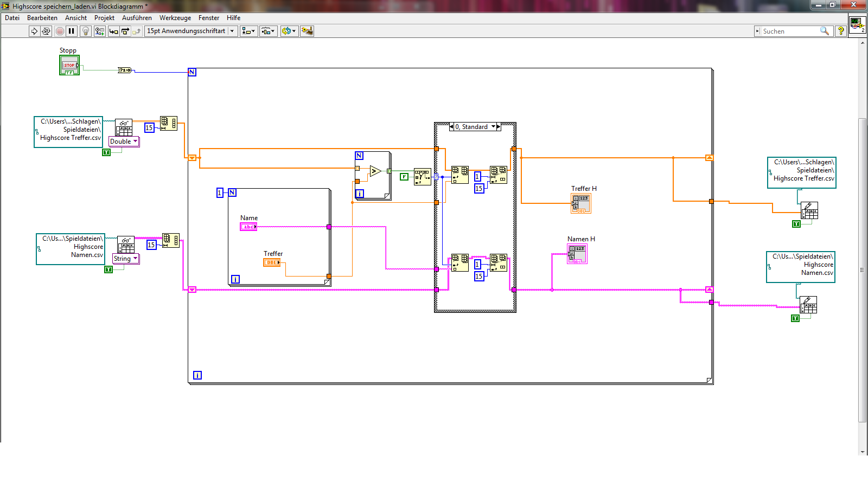This screenshot has width=868, height=488.
Task: Select the constant 1 wired to inner loop N
Action: click(220, 192)
